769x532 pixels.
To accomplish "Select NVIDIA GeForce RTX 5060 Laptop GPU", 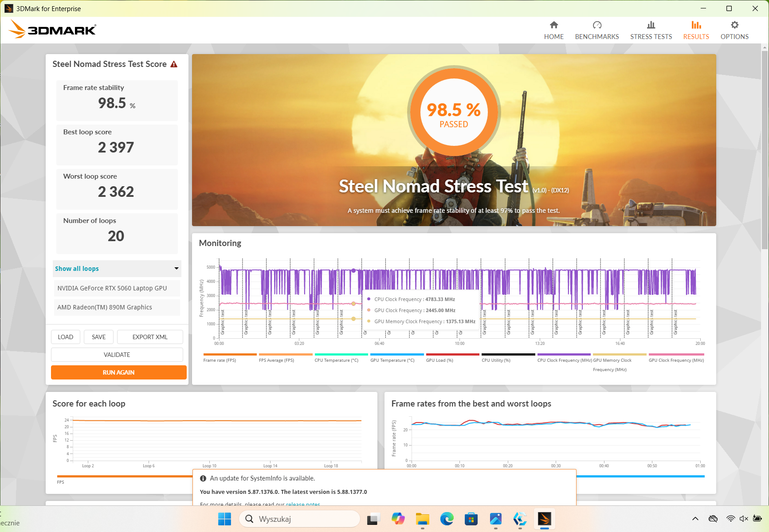I will click(x=117, y=288).
